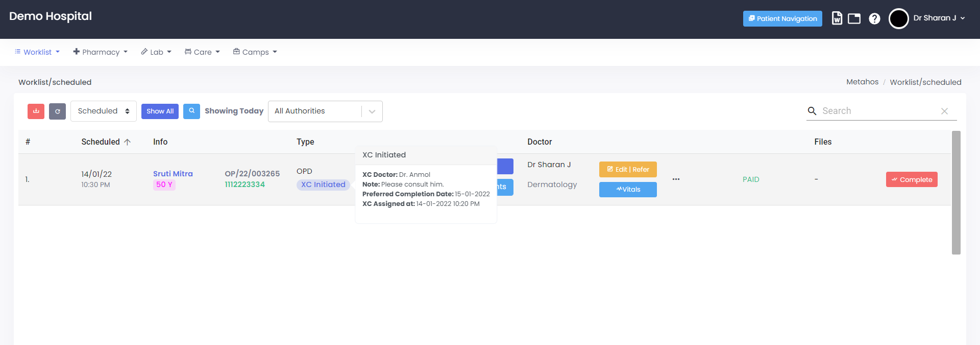Click the Show All button
The width and height of the screenshot is (980, 345).
[160, 111]
